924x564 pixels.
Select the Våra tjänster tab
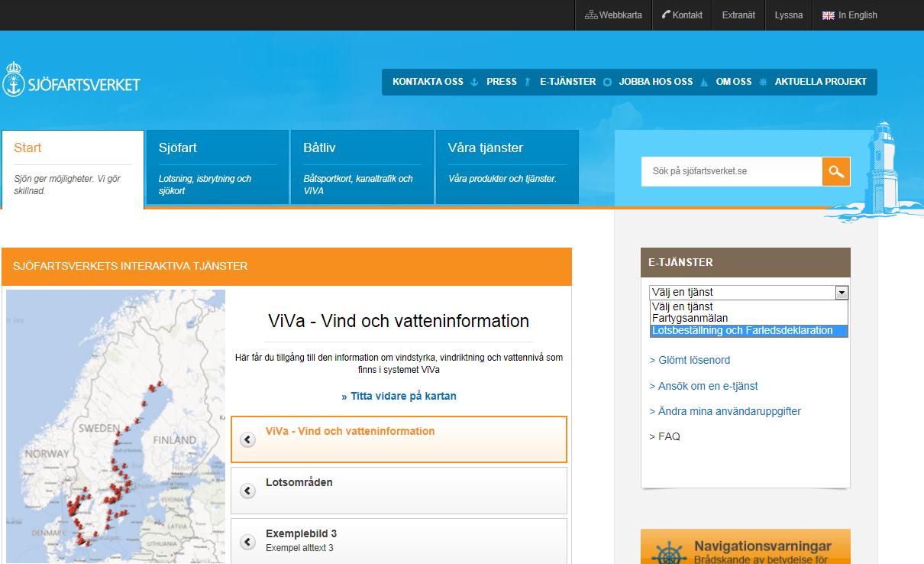pyautogui.click(x=507, y=167)
